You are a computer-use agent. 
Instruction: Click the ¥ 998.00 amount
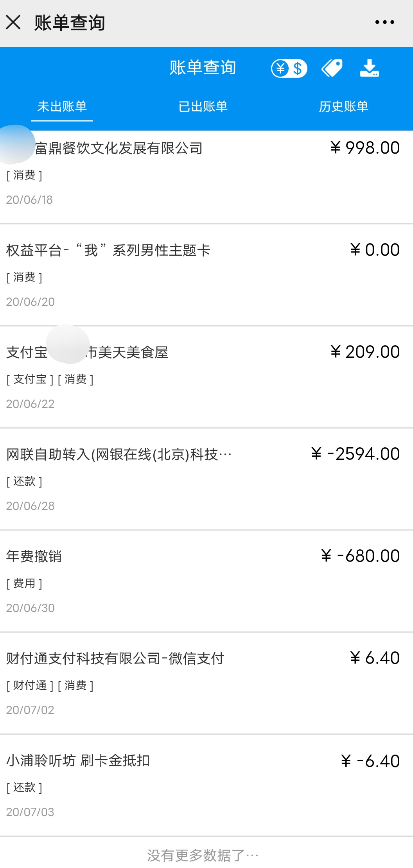pos(365,148)
